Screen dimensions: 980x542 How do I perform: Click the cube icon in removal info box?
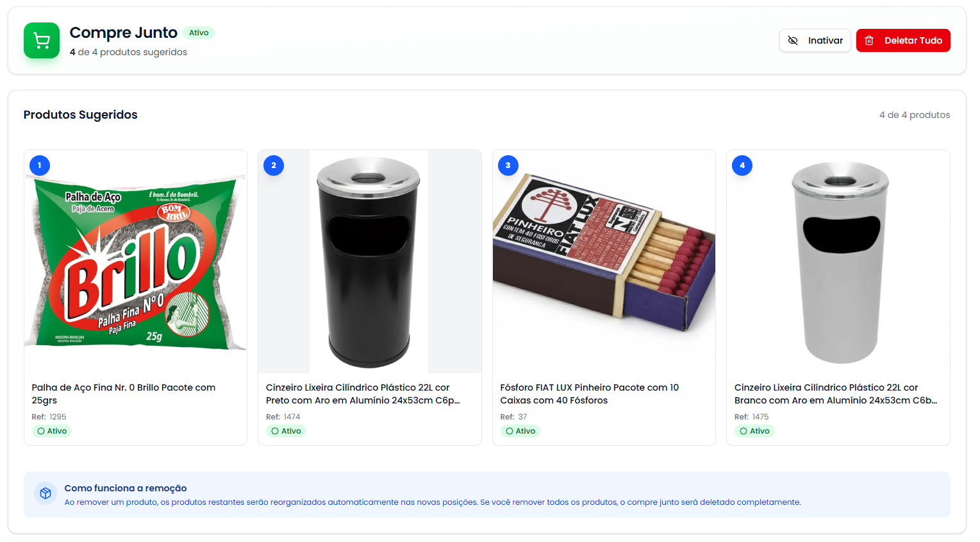coord(46,493)
